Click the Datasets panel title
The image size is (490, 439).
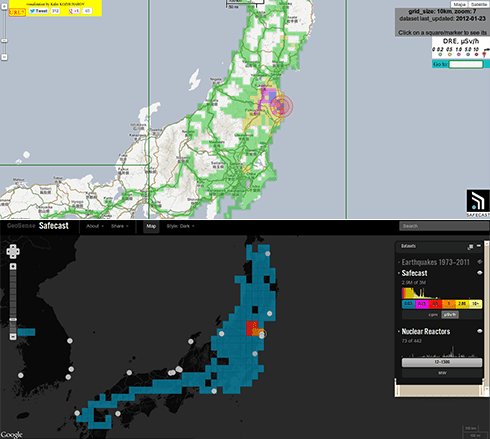pyautogui.click(x=408, y=246)
